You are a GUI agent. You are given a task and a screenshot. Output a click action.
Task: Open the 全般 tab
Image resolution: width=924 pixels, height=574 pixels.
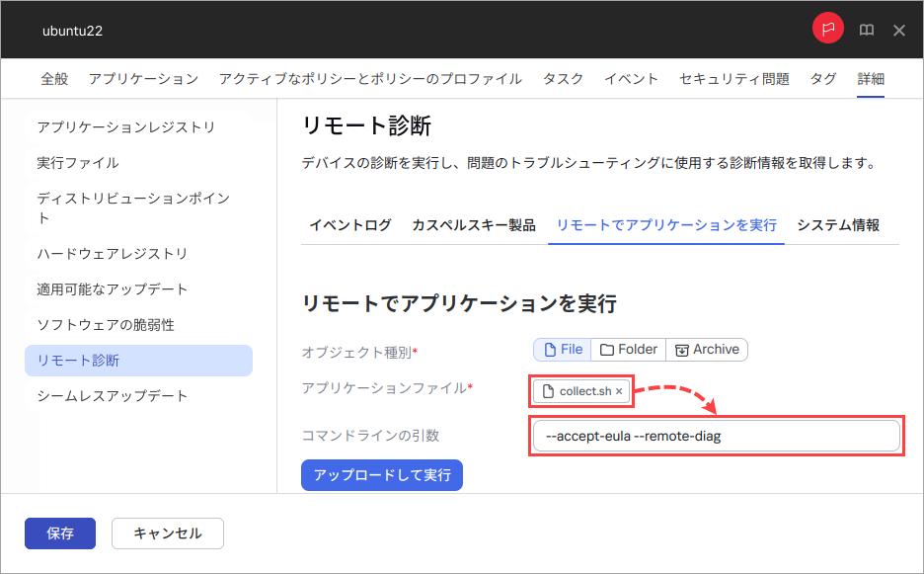click(x=54, y=78)
